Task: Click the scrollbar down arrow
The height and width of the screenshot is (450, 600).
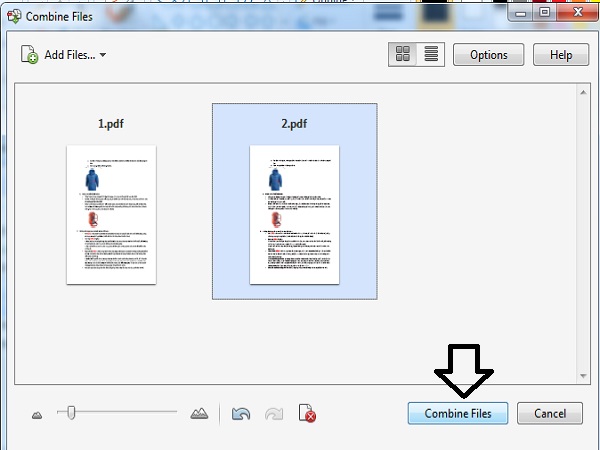Action: pos(583,376)
